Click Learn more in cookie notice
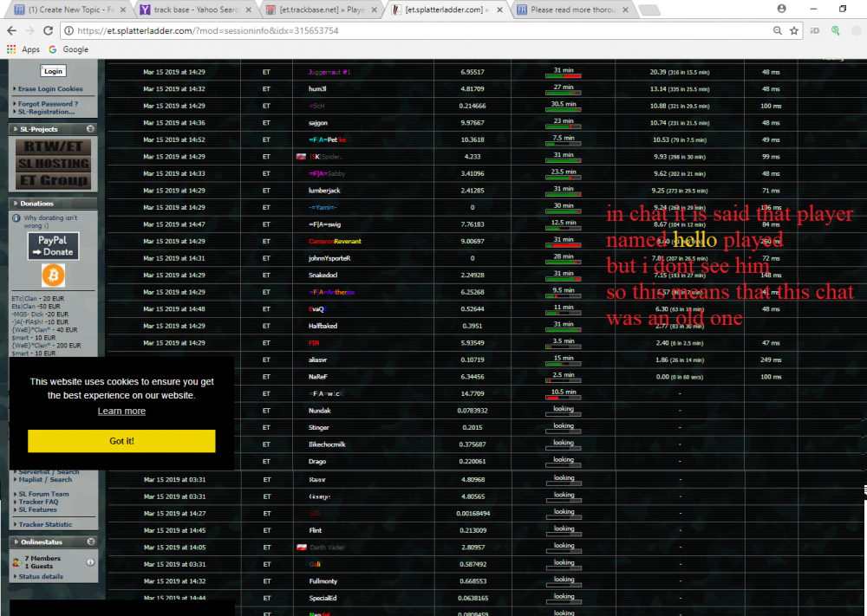This screenshot has width=867, height=616. tap(121, 411)
